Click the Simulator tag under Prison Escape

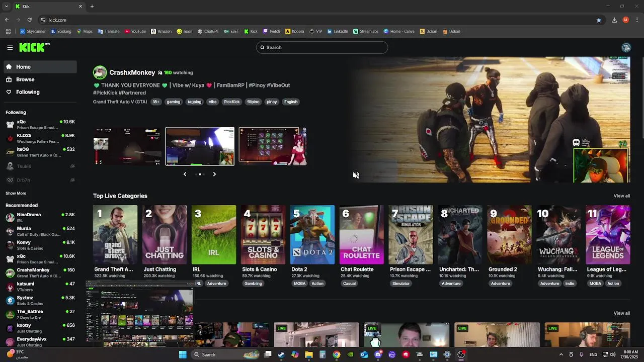401,284
